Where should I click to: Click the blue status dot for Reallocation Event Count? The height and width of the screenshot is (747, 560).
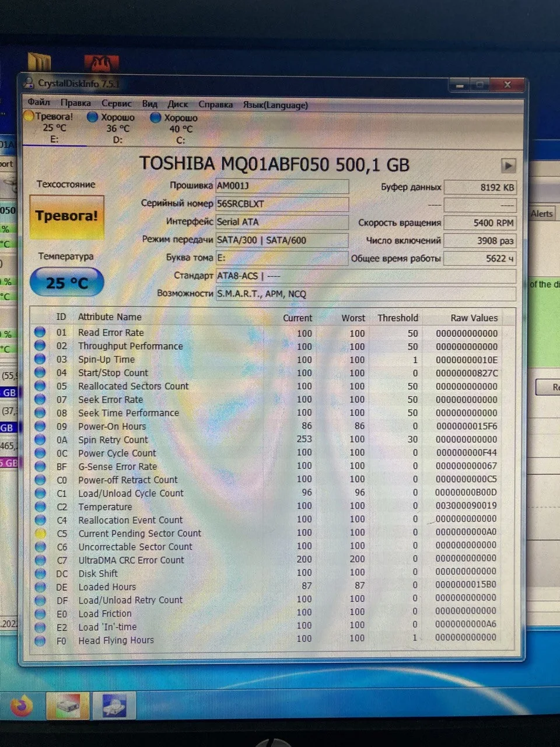[x=40, y=519]
